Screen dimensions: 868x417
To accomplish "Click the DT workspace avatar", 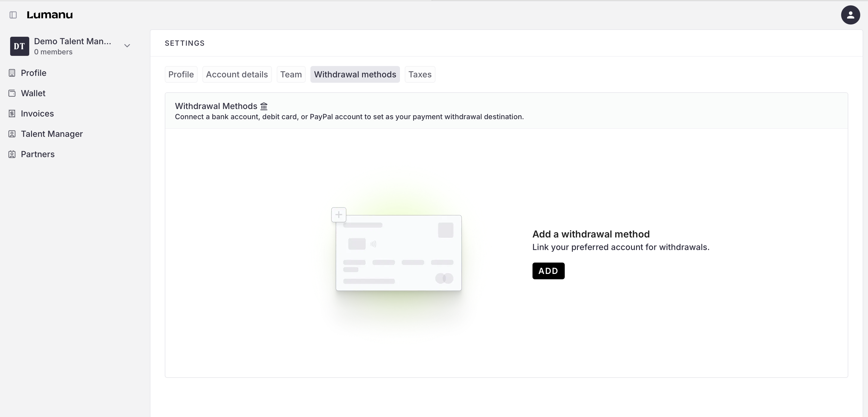I will point(19,46).
